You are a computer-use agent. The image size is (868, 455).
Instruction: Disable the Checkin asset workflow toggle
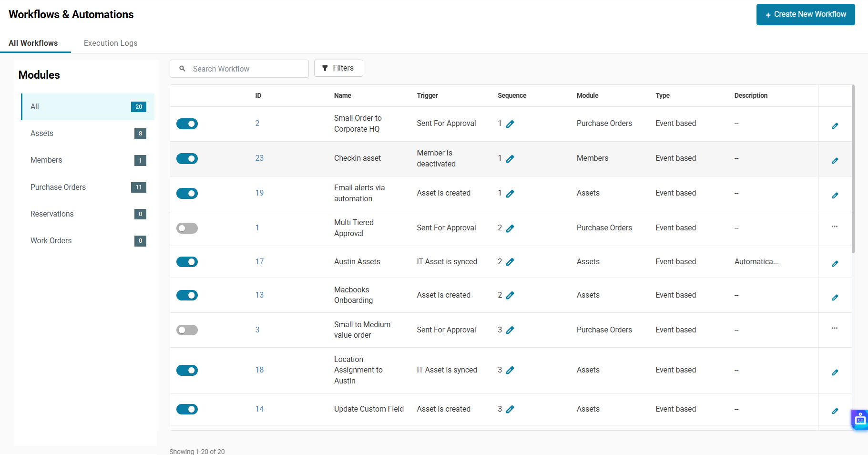[x=187, y=159]
